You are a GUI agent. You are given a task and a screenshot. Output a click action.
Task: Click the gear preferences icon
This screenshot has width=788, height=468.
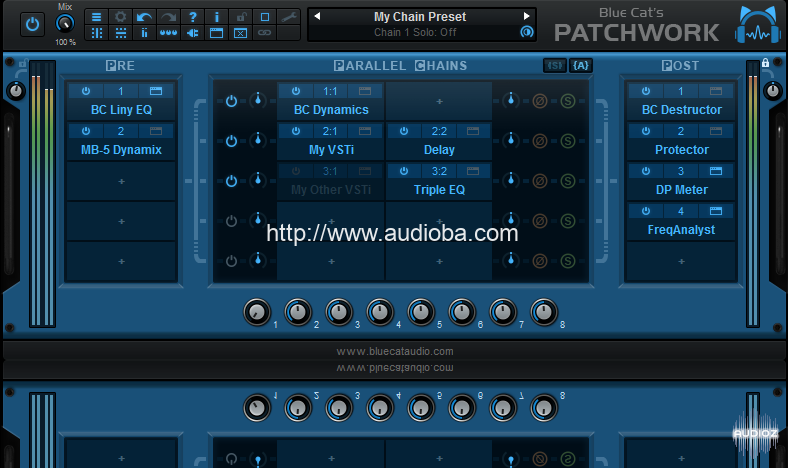(x=121, y=17)
